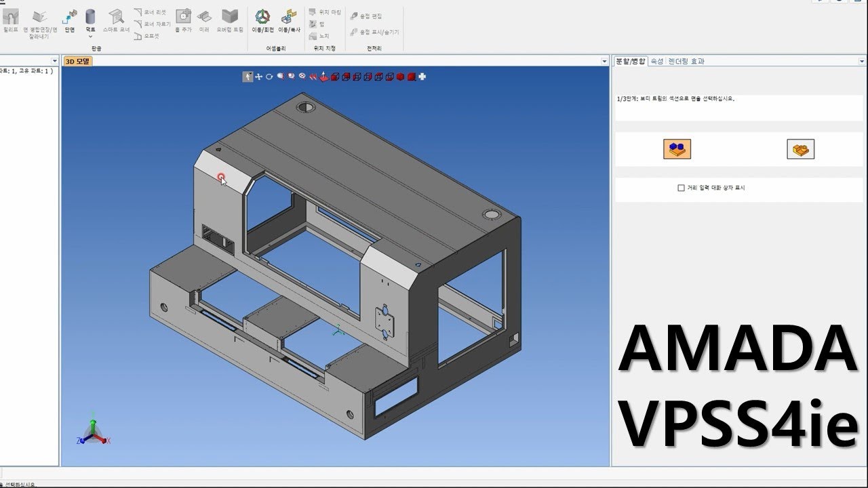Click the zoom magnifier view tool

click(280, 77)
